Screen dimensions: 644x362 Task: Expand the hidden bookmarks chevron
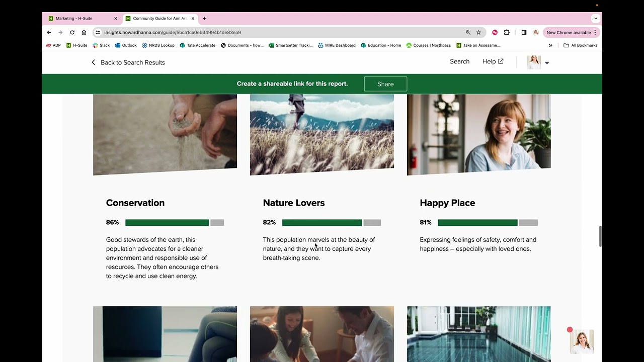tap(550, 45)
